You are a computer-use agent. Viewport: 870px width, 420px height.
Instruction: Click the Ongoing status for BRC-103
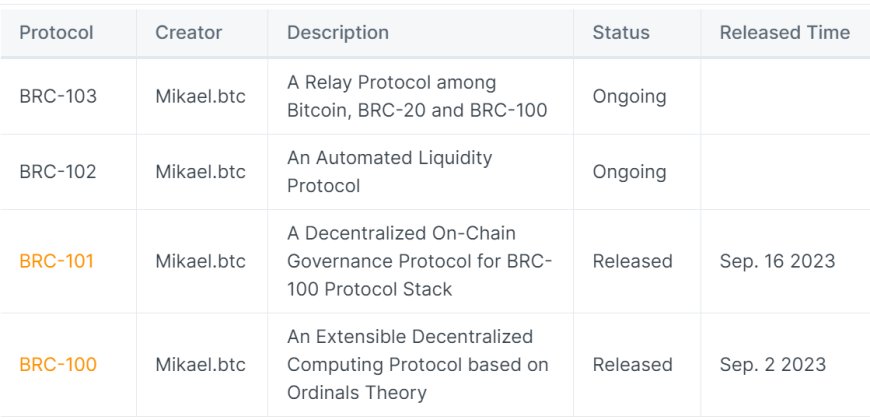[629, 97]
